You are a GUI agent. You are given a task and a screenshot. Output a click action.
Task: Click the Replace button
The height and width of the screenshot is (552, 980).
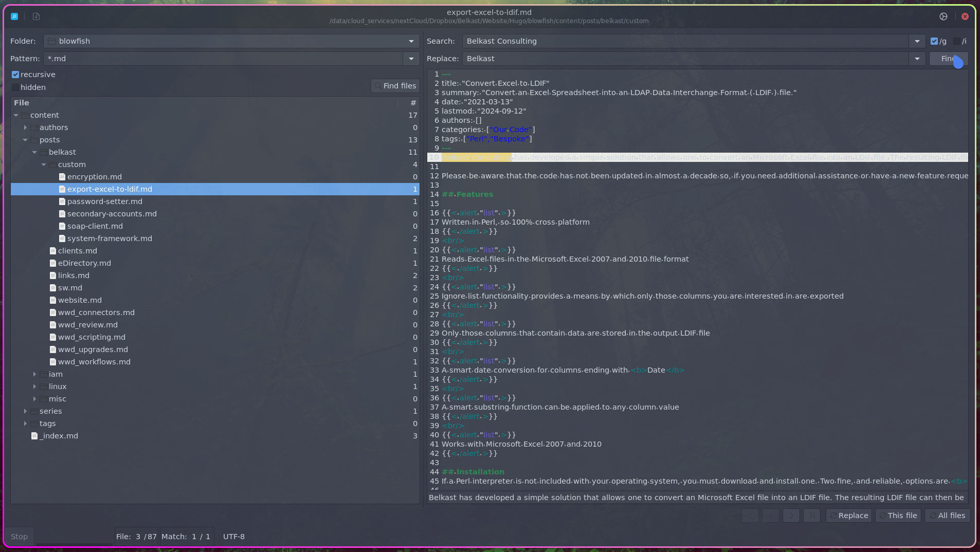pyautogui.click(x=849, y=516)
